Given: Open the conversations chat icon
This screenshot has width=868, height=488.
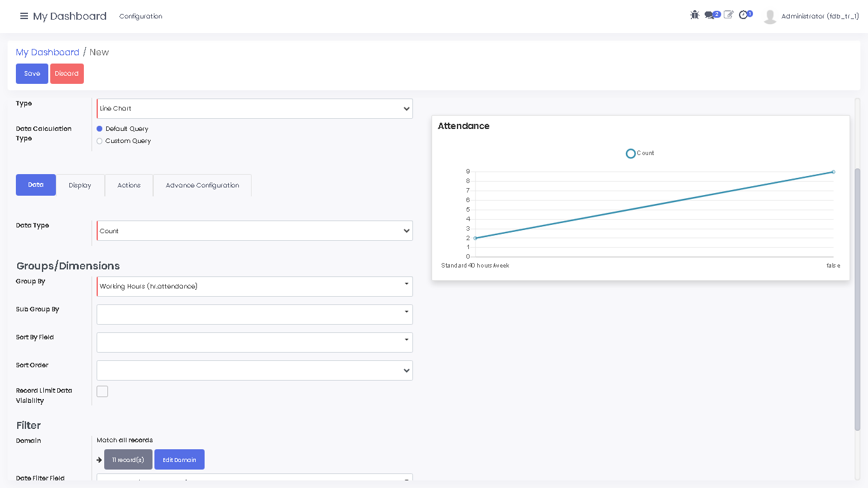Looking at the screenshot, I should point(710,15).
